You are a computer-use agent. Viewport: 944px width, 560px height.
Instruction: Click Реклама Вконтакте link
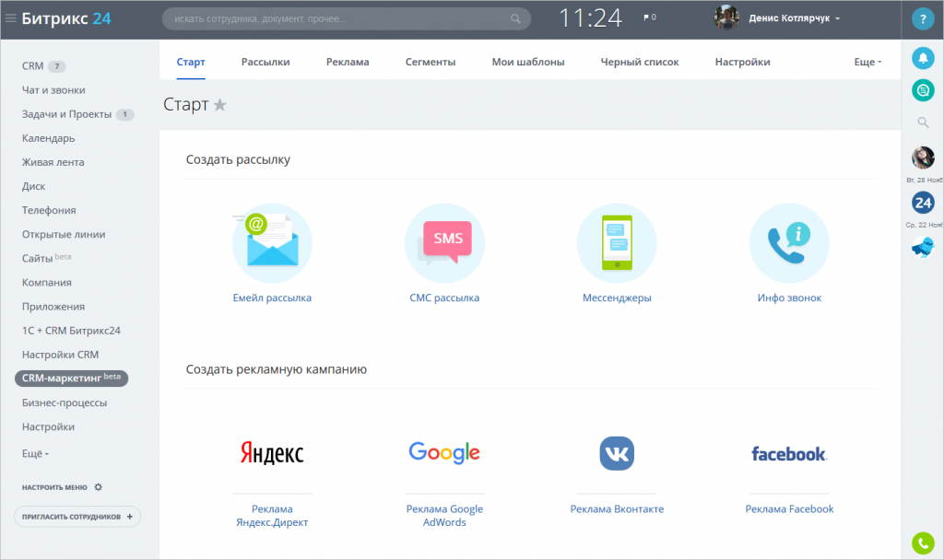click(617, 508)
